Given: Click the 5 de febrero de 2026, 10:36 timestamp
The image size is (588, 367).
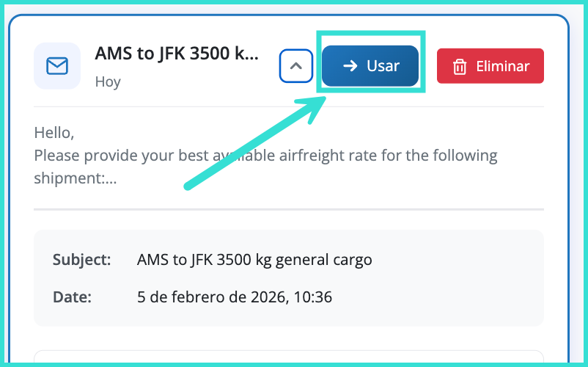Looking at the screenshot, I should click(x=235, y=297).
